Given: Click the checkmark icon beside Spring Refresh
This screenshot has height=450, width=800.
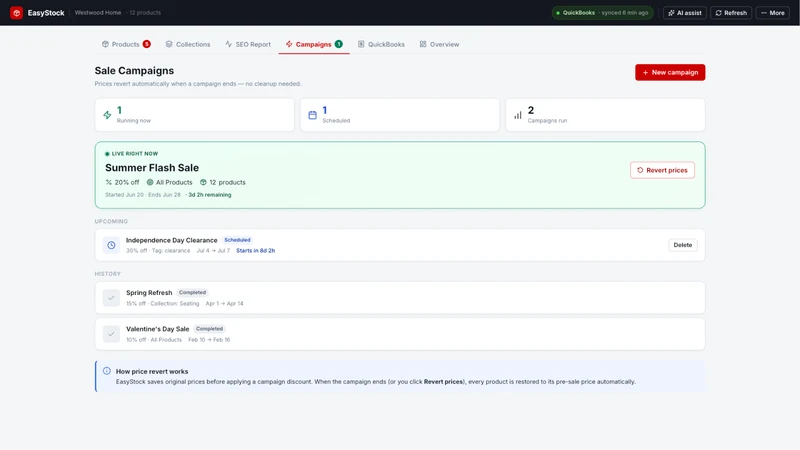Looking at the screenshot, I should coord(111,298).
